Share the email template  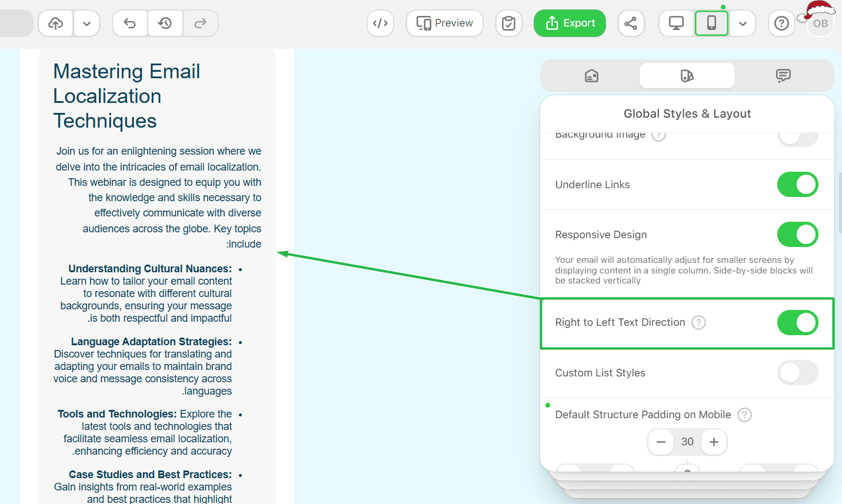point(631,23)
